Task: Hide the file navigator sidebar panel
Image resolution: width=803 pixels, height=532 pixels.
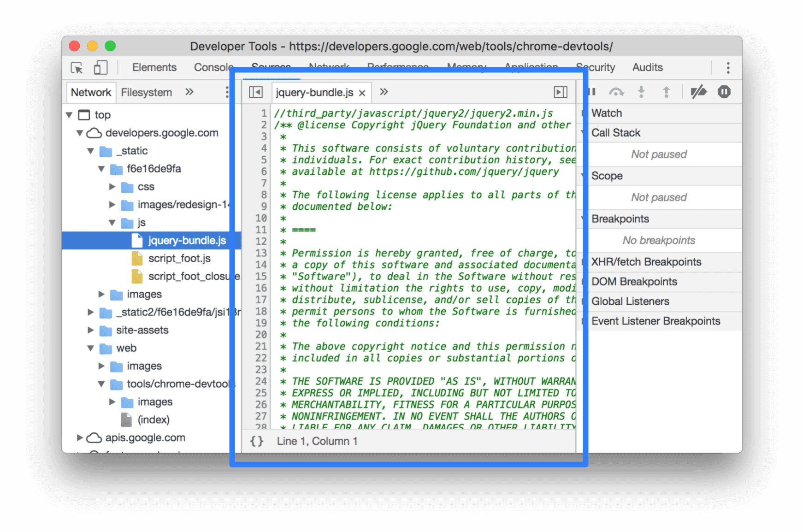Action: [x=256, y=92]
